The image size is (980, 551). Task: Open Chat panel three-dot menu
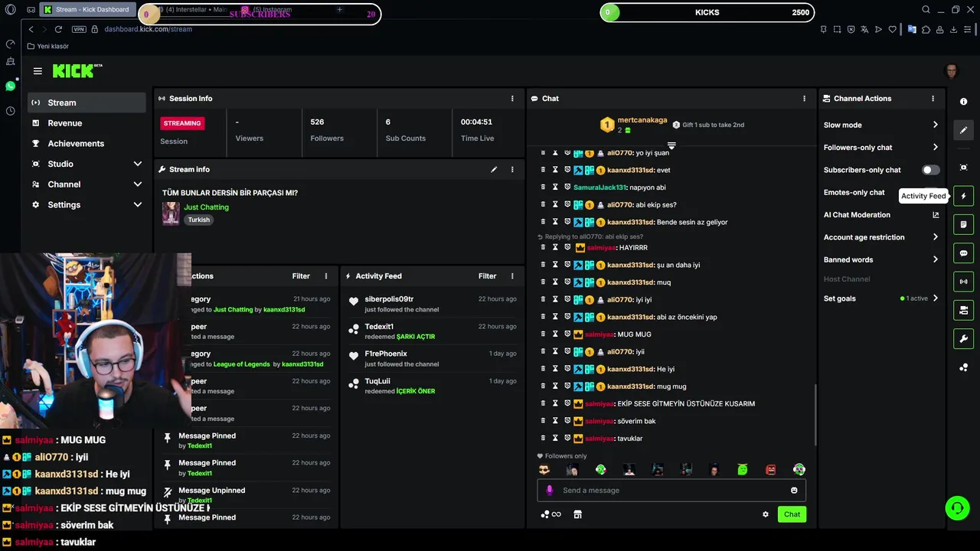pos(804,99)
